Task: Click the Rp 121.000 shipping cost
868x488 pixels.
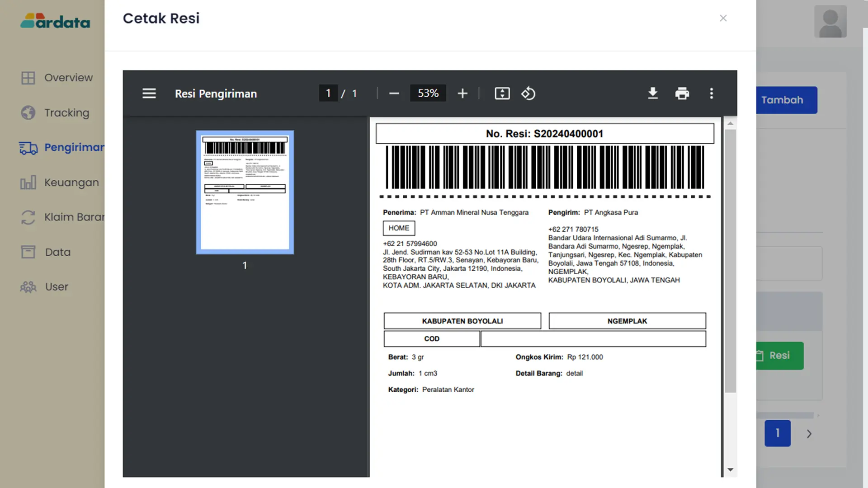Action: (585, 357)
